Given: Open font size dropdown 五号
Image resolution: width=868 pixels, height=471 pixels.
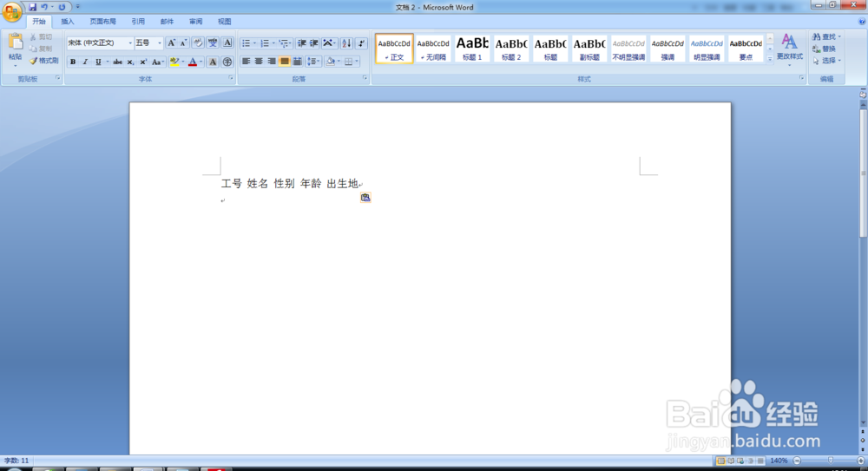Looking at the screenshot, I should (x=160, y=43).
